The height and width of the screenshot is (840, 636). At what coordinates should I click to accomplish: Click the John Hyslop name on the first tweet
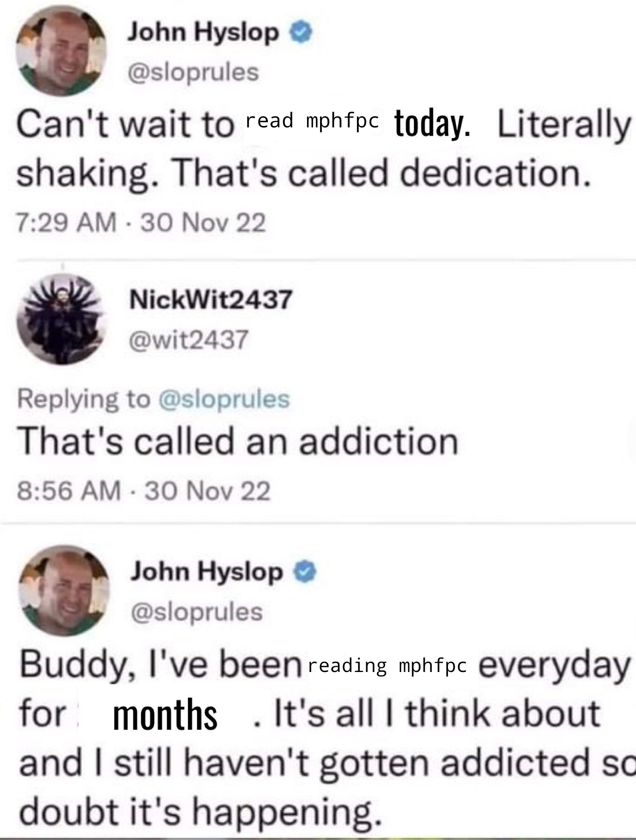click(203, 33)
